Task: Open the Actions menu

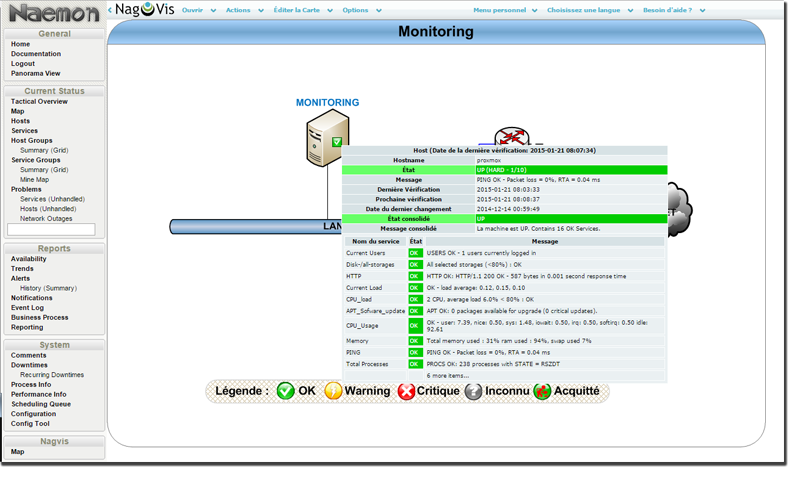Action: pos(238,10)
